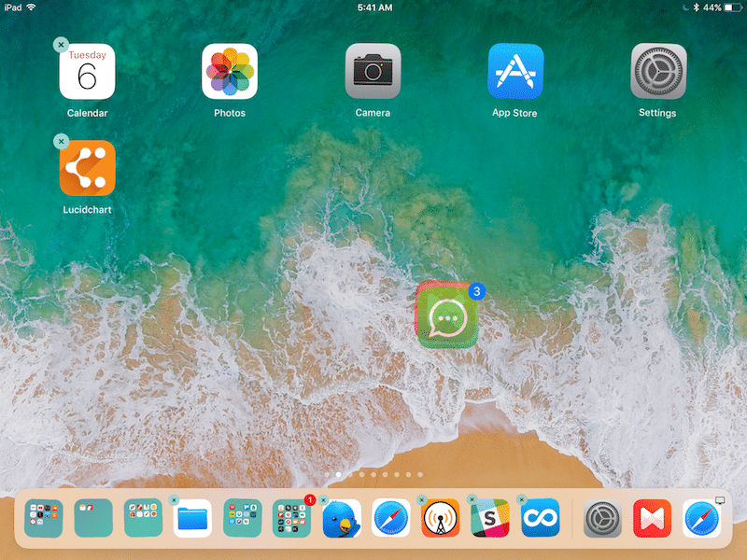This screenshot has width=747, height=560.
Task: Launch the Camera app
Action: point(373,72)
